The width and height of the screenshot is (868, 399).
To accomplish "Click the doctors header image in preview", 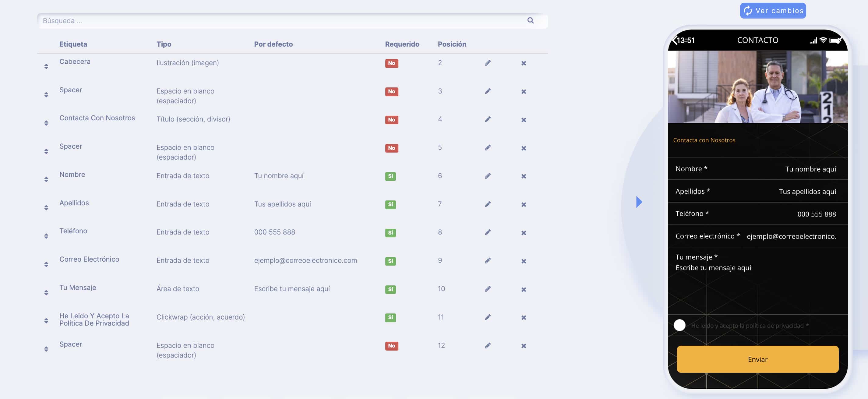I will (x=757, y=87).
